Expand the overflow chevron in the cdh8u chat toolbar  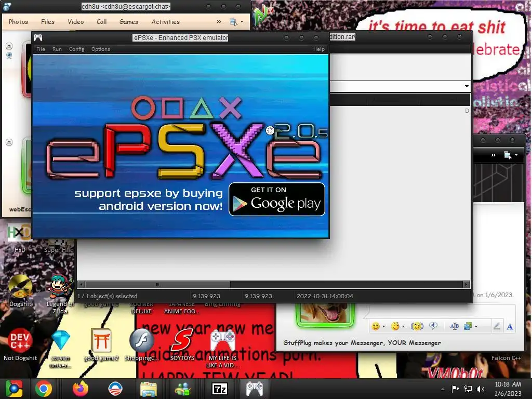point(219,22)
